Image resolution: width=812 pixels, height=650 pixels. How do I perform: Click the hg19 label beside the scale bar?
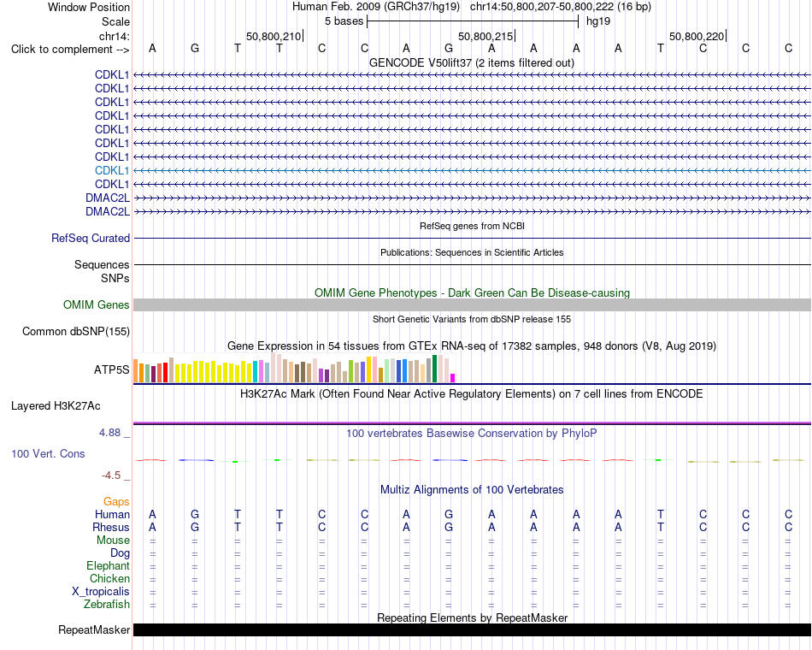click(x=598, y=21)
